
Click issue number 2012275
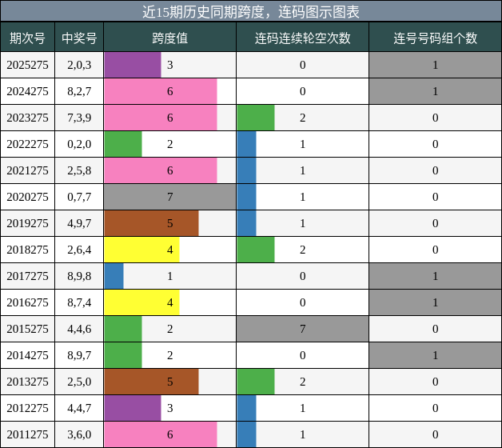(27, 408)
